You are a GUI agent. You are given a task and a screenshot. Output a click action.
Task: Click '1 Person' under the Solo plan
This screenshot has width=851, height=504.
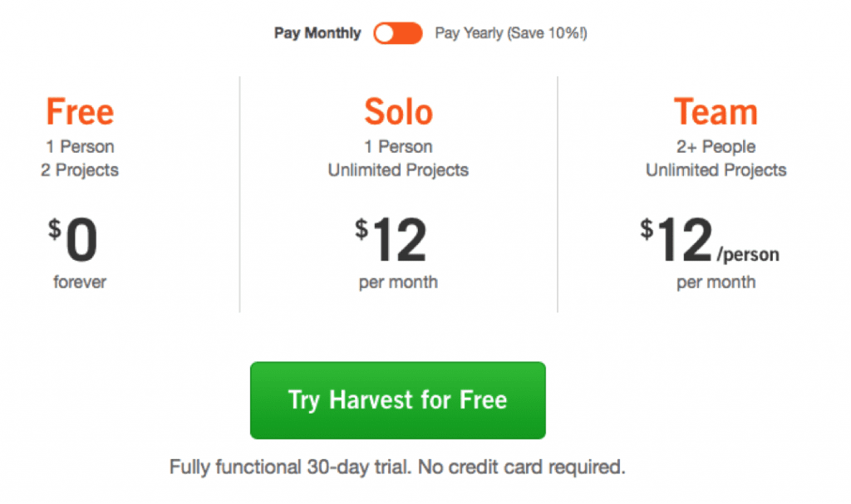click(398, 146)
